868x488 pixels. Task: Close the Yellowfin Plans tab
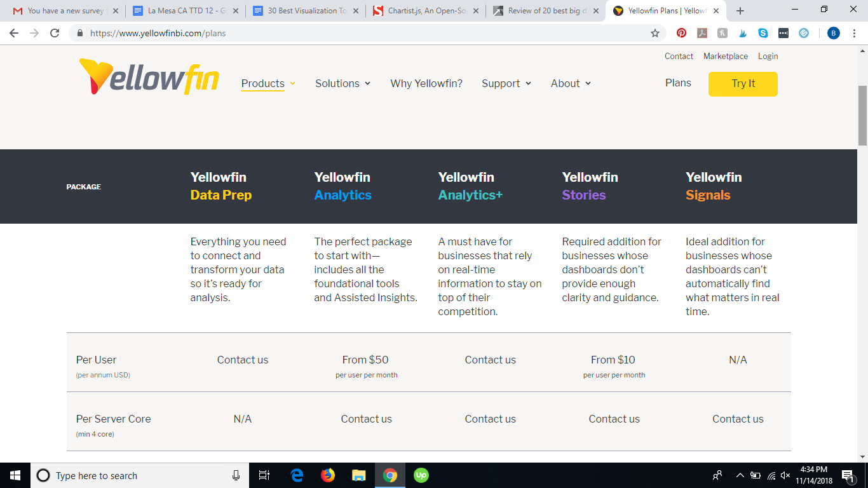(x=716, y=11)
